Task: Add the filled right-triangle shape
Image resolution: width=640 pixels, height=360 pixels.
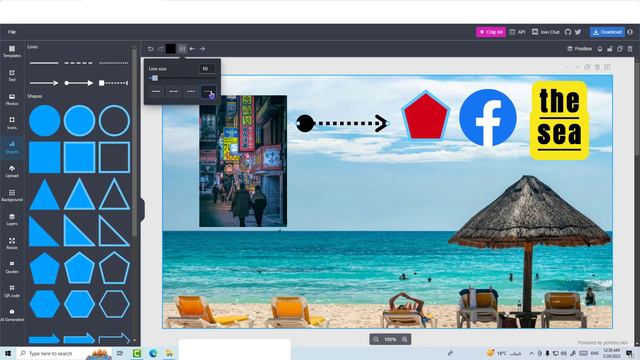Action: [x=44, y=231]
